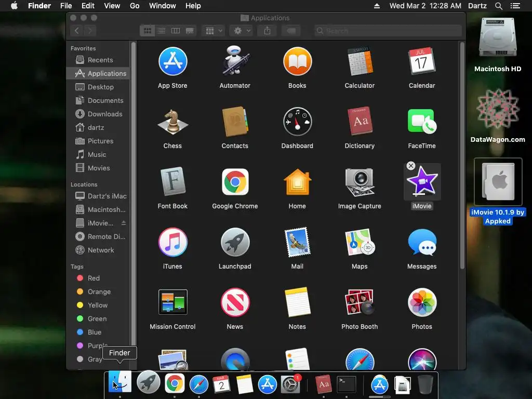Select the Mail app icon
Screen dimensions: 532x399
297,242
